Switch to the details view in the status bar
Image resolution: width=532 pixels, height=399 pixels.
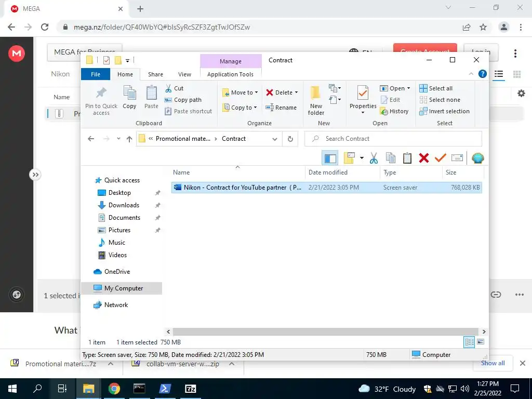pos(469,342)
